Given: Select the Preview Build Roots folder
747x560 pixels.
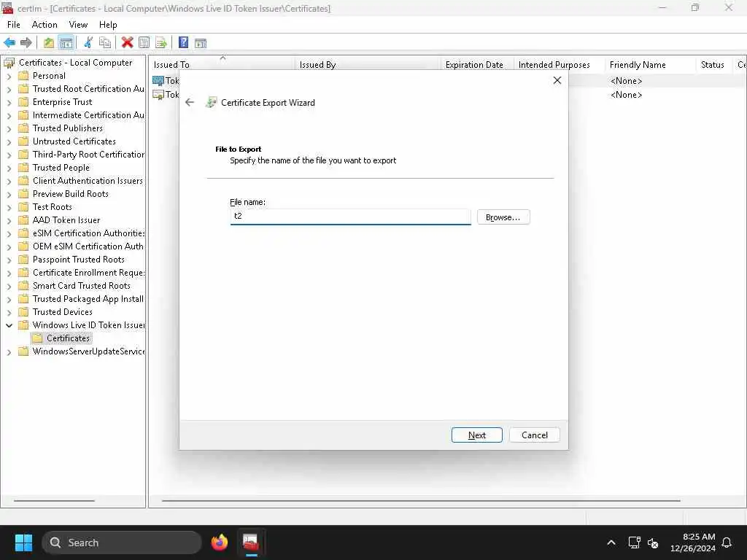Looking at the screenshot, I should [x=71, y=194].
